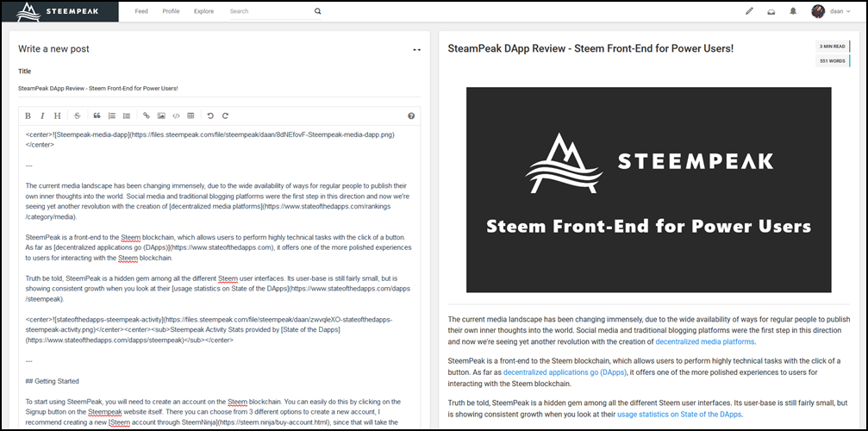Undo the last edit

[x=210, y=116]
